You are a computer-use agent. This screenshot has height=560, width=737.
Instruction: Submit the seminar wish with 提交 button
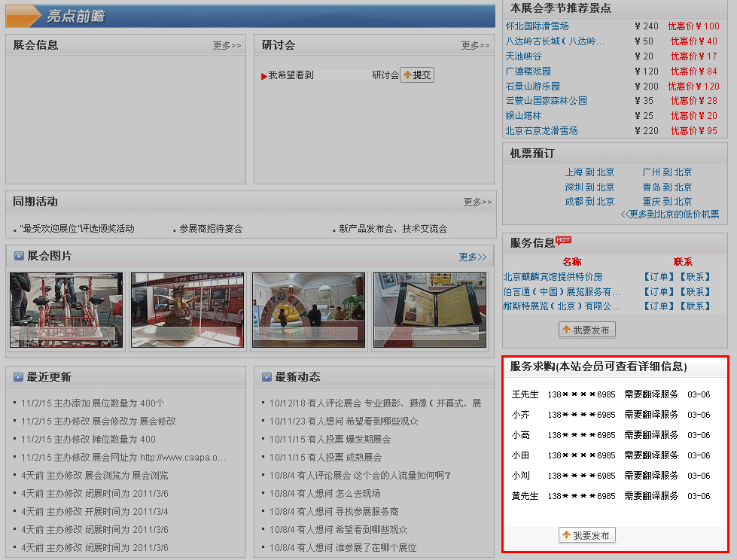416,75
